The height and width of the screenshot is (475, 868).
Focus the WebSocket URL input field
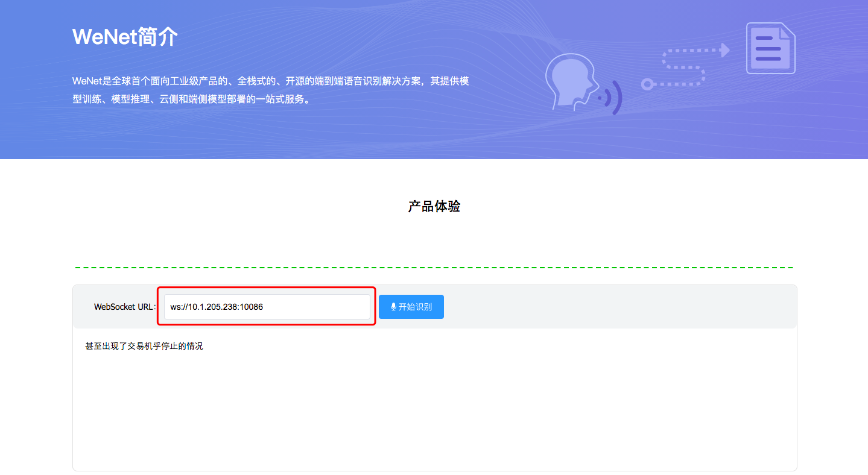coord(267,307)
